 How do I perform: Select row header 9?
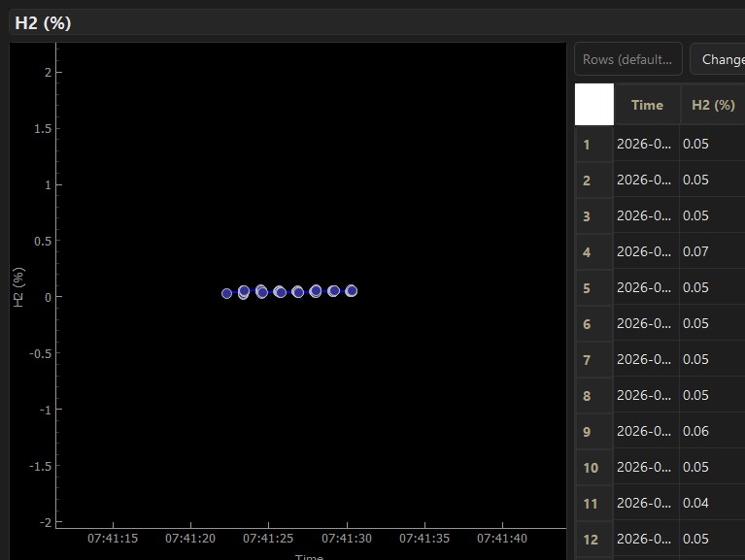(593, 431)
